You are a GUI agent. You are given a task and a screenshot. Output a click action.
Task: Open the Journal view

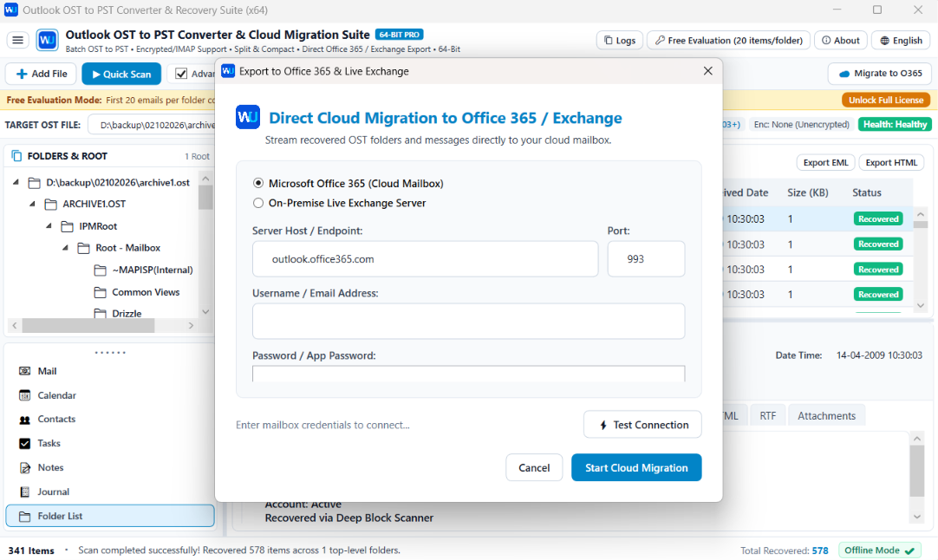pos(53,492)
